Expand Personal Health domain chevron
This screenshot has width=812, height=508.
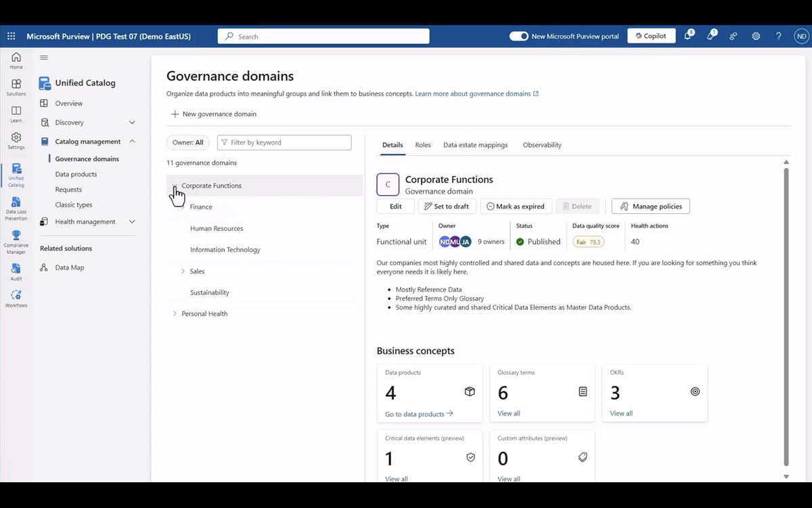pyautogui.click(x=175, y=314)
